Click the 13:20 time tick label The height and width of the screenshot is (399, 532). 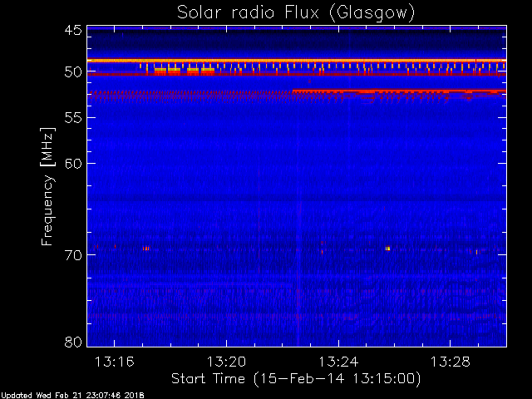pyautogui.click(x=226, y=362)
